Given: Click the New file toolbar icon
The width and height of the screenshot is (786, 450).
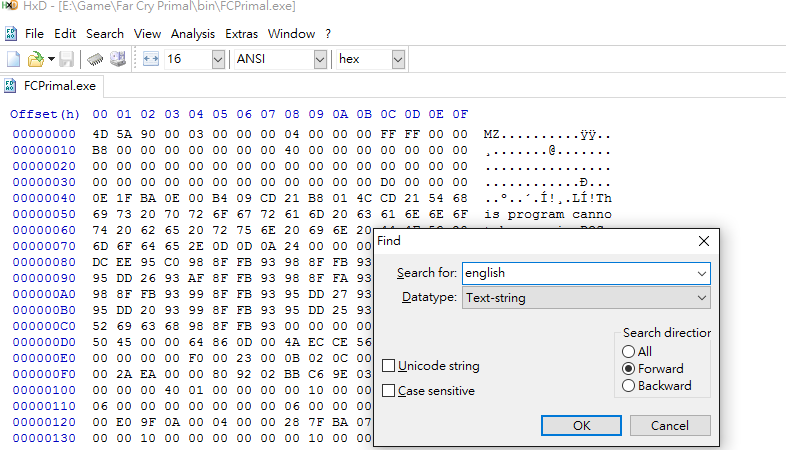Looking at the screenshot, I should tap(14, 59).
